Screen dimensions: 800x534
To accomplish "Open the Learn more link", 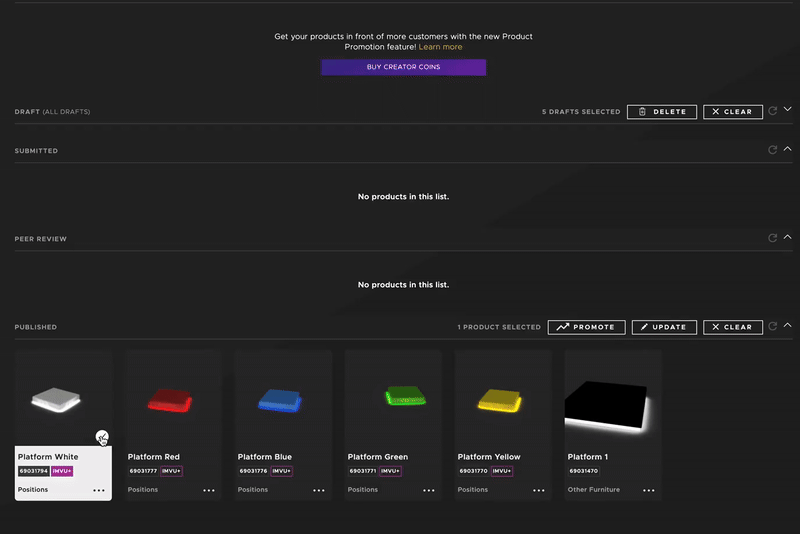I will (440, 47).
